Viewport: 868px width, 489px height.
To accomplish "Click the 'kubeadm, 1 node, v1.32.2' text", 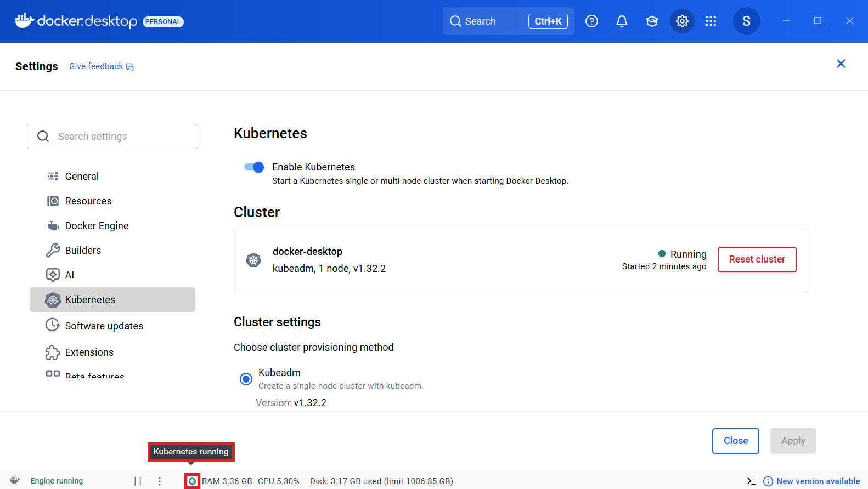I will [329, 269].
